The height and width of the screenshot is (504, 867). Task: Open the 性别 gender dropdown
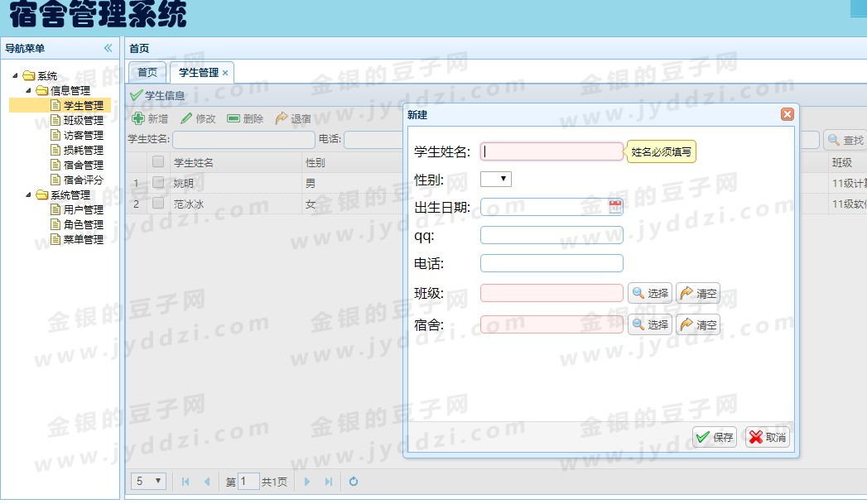coord(495,179)
